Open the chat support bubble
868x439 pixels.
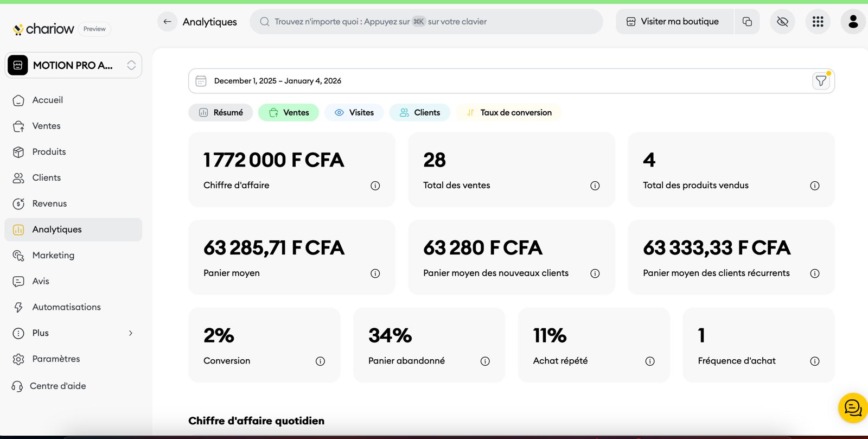coord(853,408)
